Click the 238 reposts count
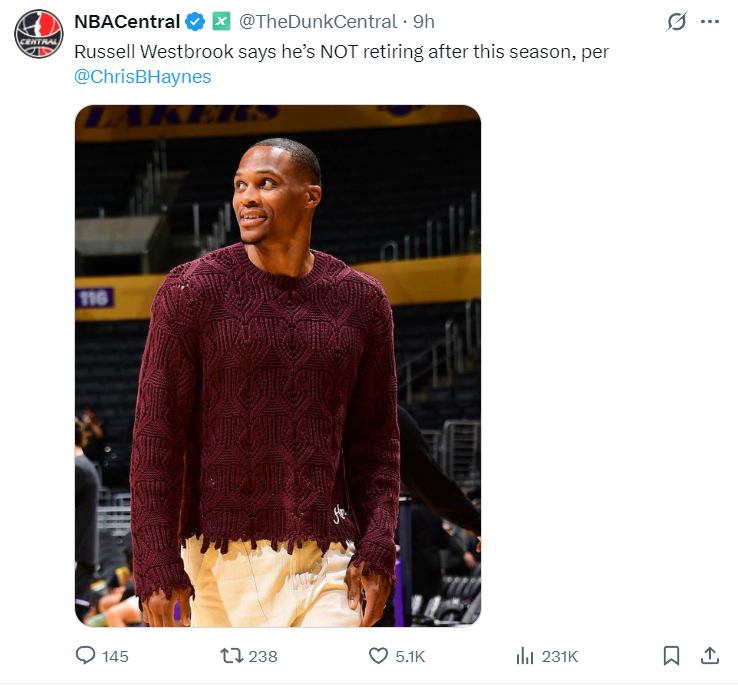 [x=262, y=657]
